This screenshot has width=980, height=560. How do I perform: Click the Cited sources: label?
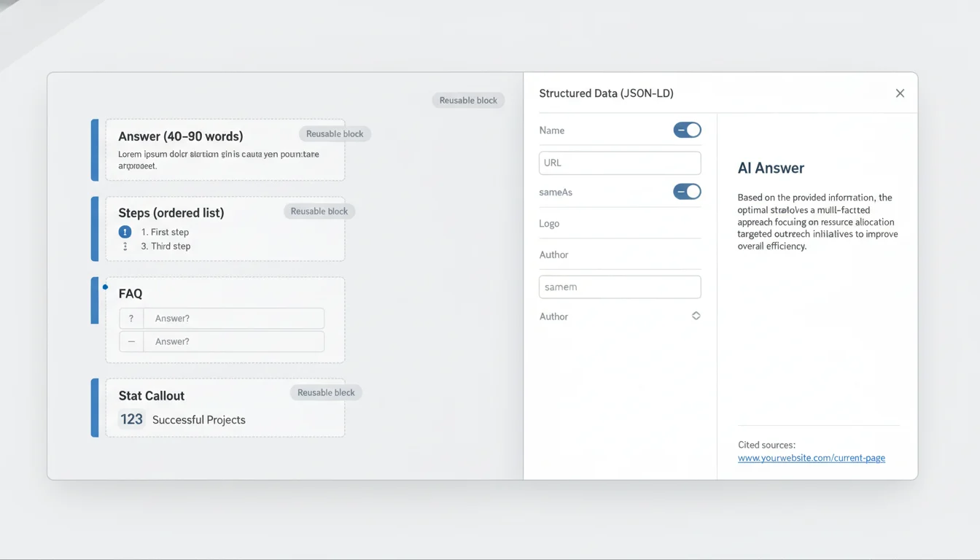[x=766, y=444]
